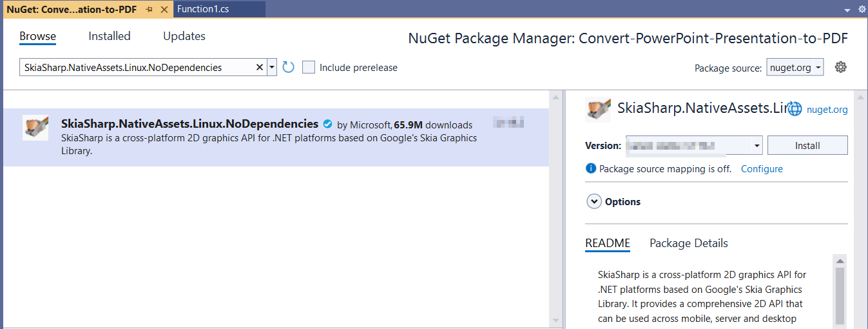Click the SkiaSharp package icon in results
Screen dimensions: 868x329
click(x=35, y=127)
